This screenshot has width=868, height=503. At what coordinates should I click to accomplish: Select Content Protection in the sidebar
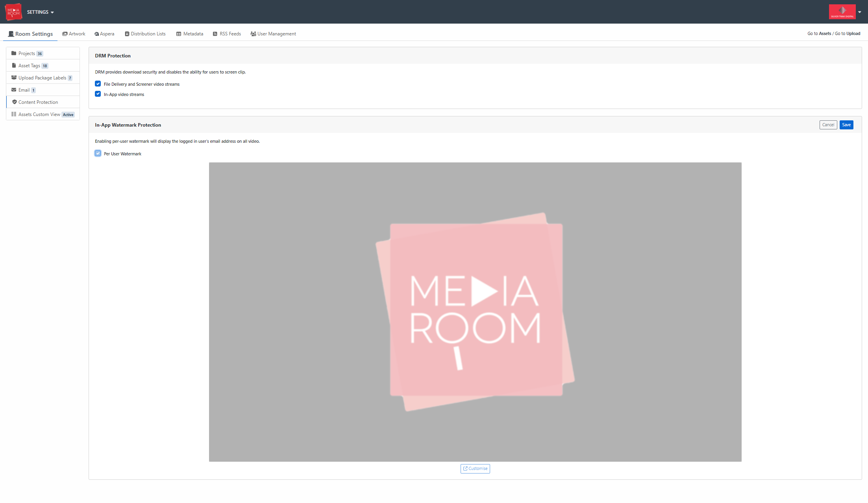coord(43,102)
